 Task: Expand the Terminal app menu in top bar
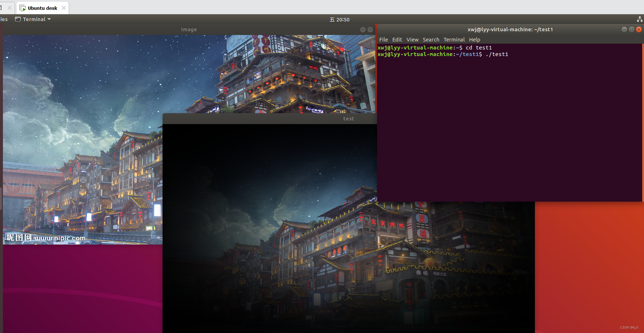[33, 19]
